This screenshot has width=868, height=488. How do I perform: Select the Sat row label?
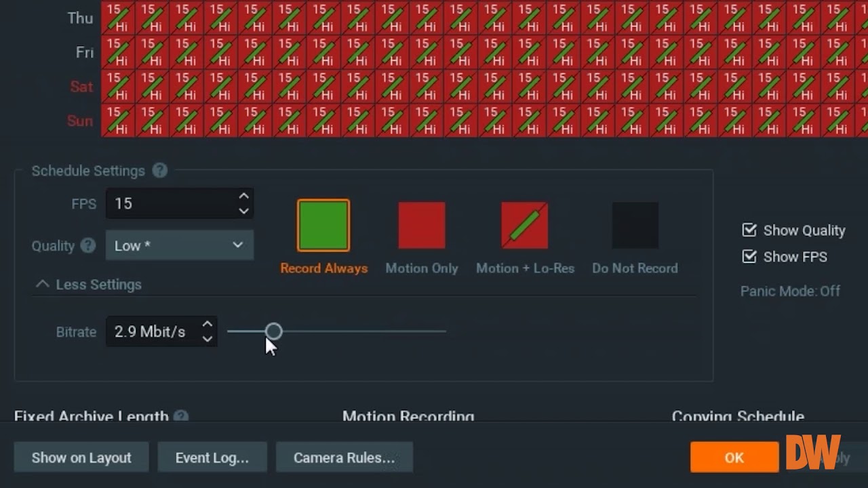[81, 87]
